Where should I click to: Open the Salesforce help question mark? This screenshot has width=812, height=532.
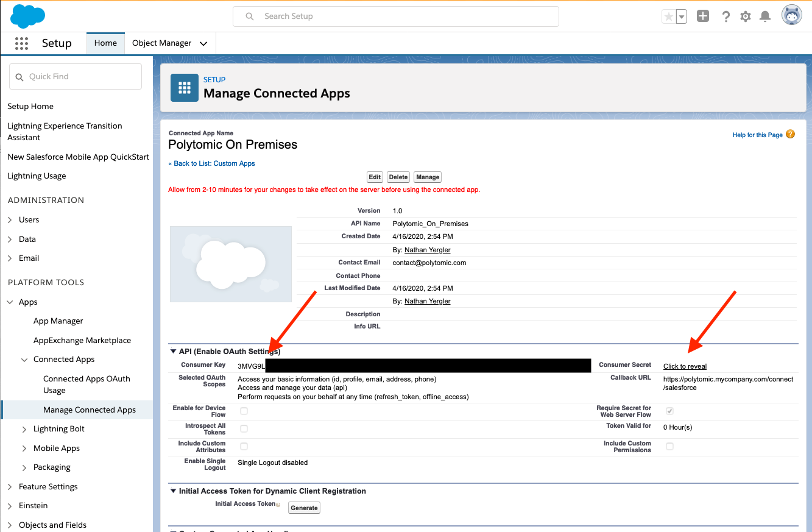click(726, 16)
